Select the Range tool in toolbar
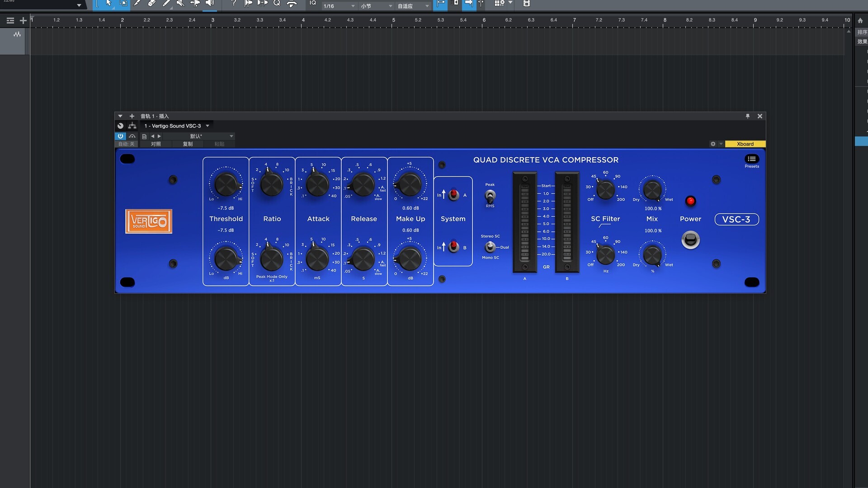The height and width of the screenshot is (488, 868). pyautogui.click(x=123, y=3)
